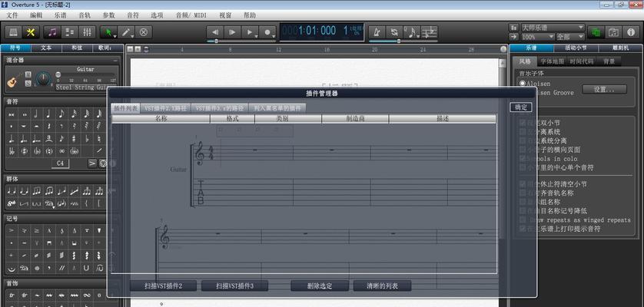Click the record transport button

pyautogui.click(x=267, y=32)
